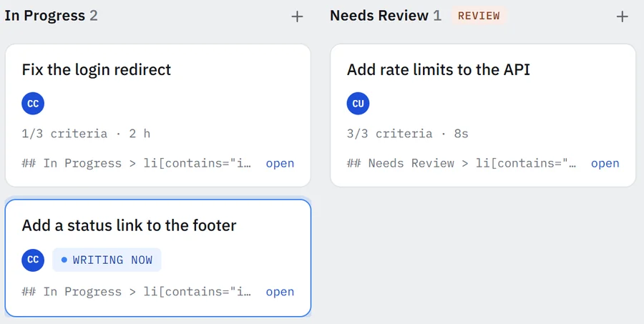Add a card to In Progress column
The image size is (644, 324).
tap(297, 16)
